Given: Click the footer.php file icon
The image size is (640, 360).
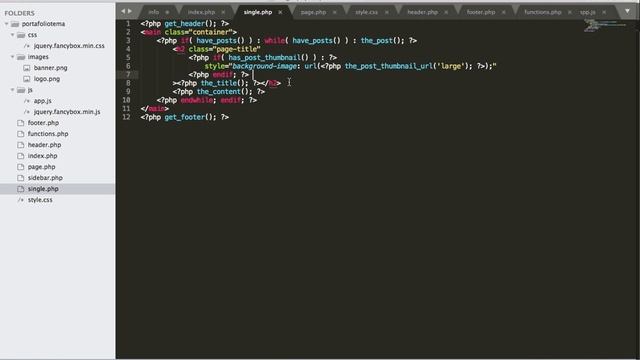Looking at the screenshot, I should [21, 123].
